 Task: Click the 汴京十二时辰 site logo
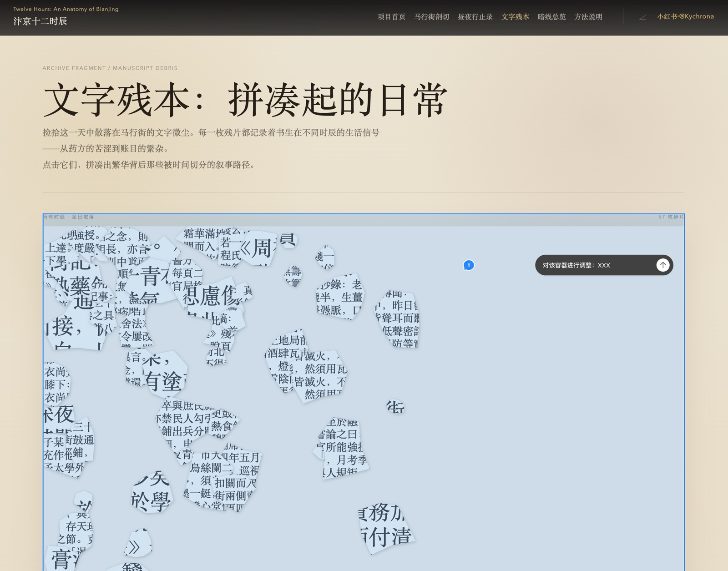pos(40,21)
